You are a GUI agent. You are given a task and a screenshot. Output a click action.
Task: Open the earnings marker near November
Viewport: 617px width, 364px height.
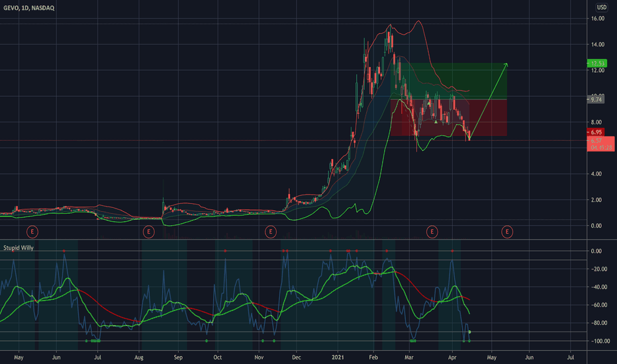pyautogui.click(x=270, y=232)
